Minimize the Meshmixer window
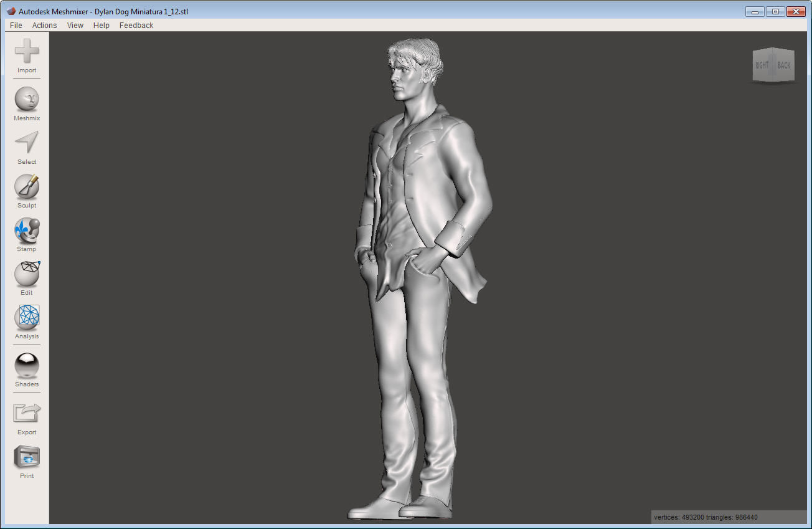 (755, 11)
